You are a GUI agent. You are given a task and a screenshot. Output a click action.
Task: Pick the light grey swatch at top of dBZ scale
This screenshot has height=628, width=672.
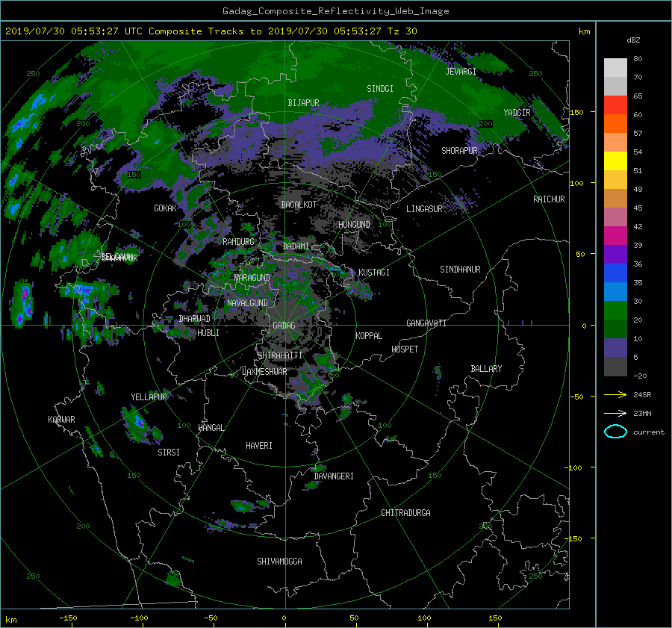(615, 67)
